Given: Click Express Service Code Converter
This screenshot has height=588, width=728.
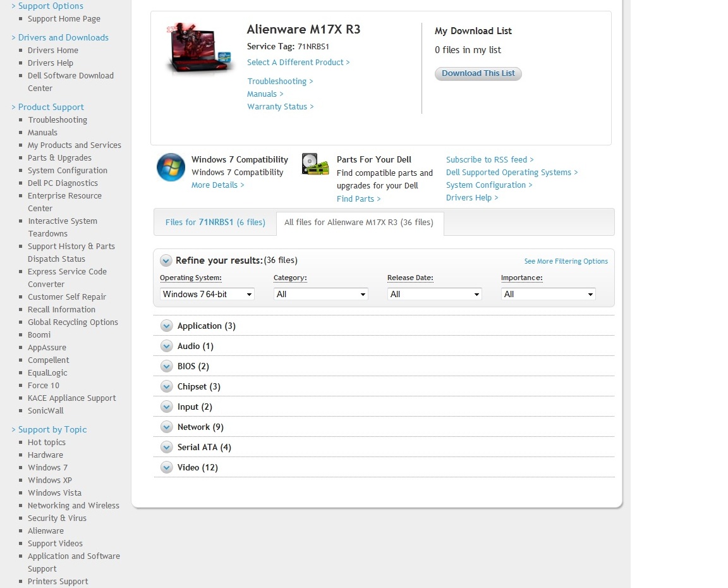Looking at the screenshot, I should (68, 278).
